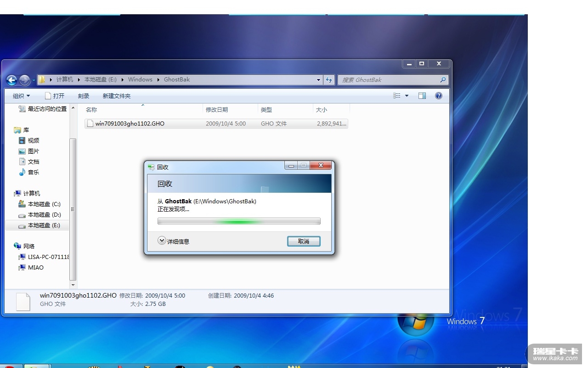Cancel the recycle operation with 取消

(x=304, y=241)
